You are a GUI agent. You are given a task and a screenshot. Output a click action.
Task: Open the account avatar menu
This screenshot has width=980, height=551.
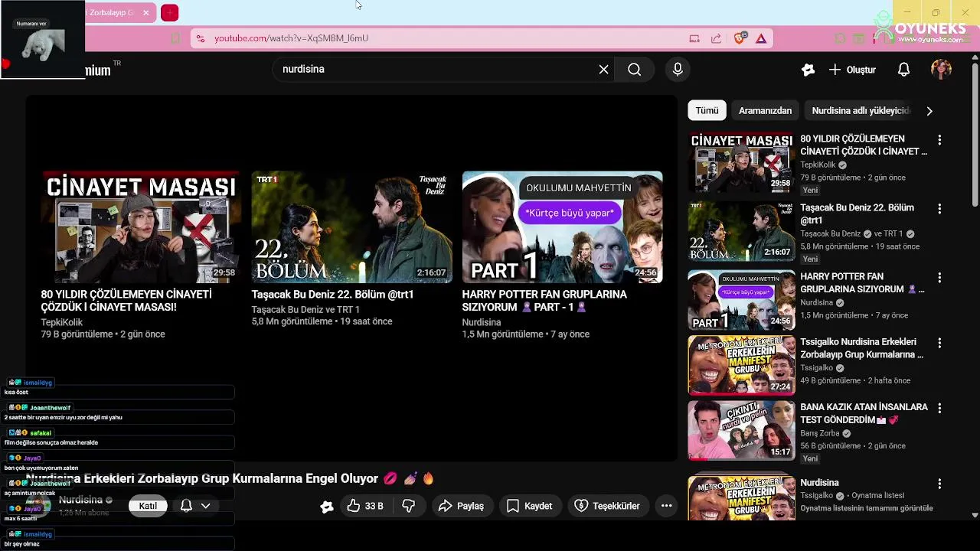pos(941,70)
